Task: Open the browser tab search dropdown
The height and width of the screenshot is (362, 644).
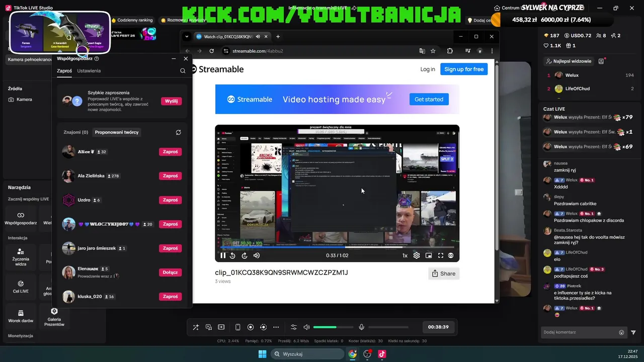Action: click(x=187, y=36)
